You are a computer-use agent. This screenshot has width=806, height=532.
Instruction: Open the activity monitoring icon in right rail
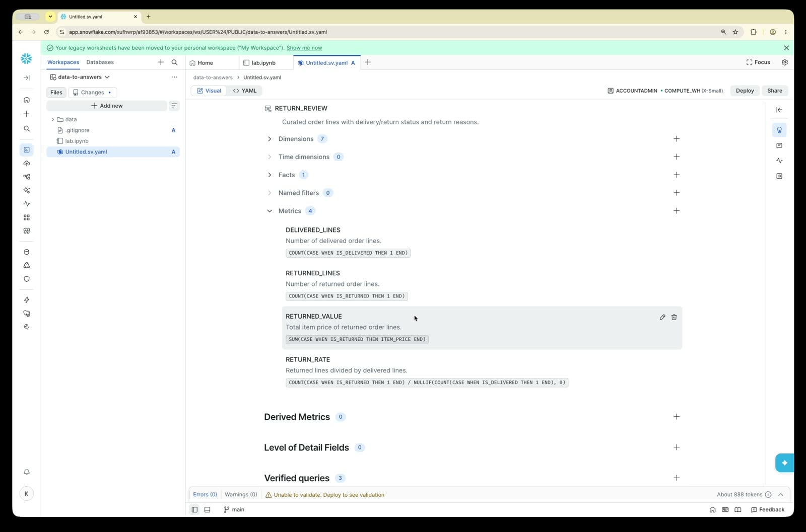(779, 161)
